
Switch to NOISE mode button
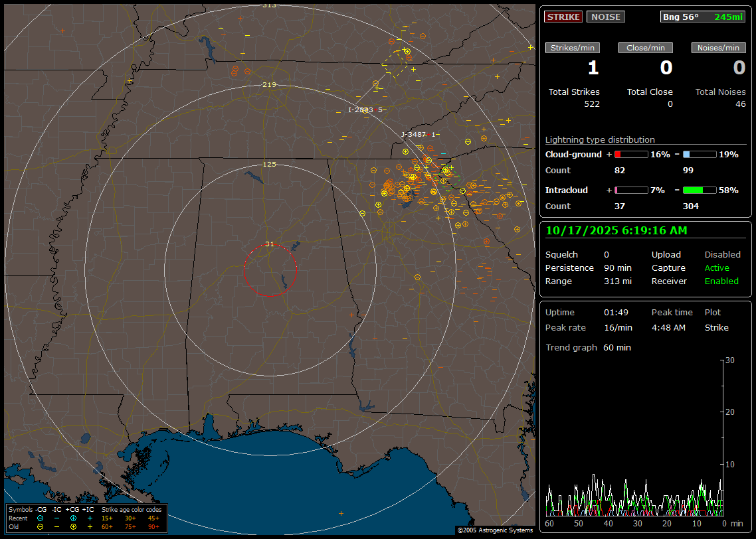[605, 17]
